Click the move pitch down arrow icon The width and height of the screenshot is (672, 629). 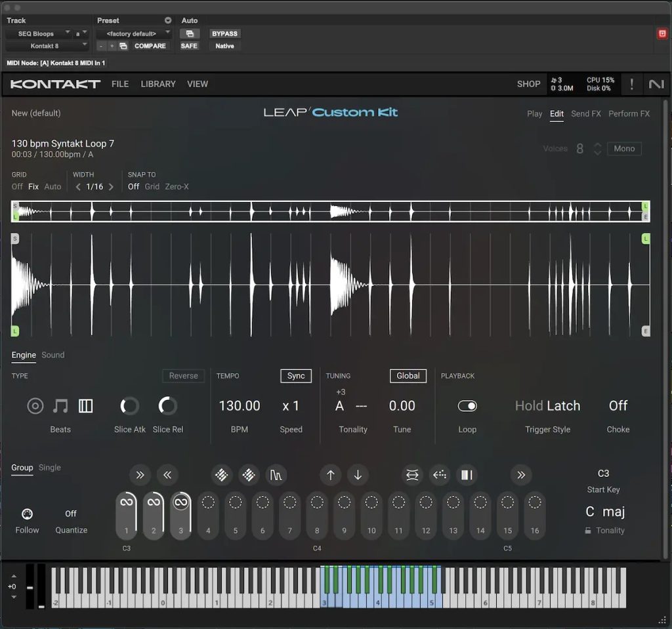coord(358,475)
